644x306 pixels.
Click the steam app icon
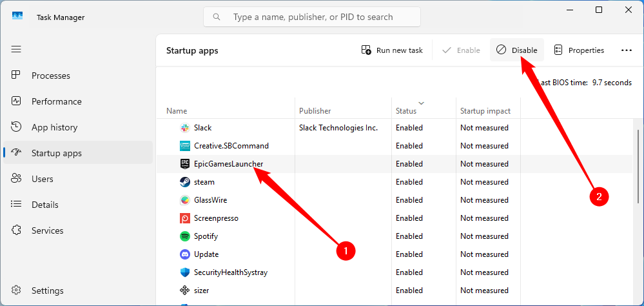(x=185, y=182)
